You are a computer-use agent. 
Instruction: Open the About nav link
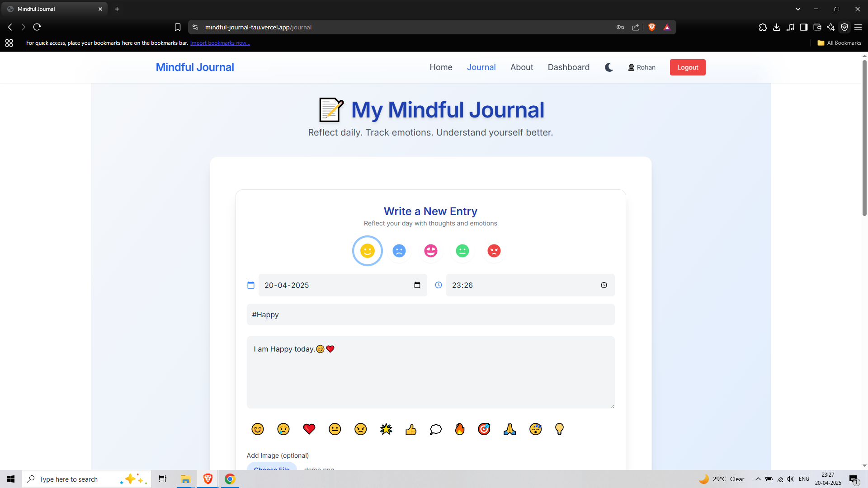522,67
